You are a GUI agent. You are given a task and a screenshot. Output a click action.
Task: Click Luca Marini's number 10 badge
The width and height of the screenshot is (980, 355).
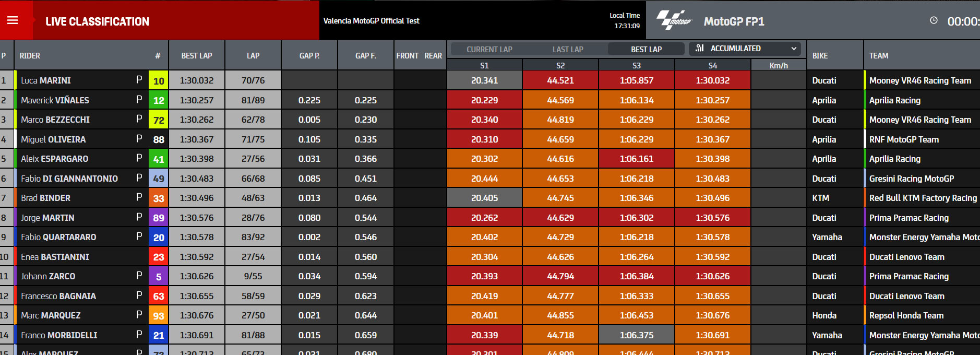click(159, 81)
